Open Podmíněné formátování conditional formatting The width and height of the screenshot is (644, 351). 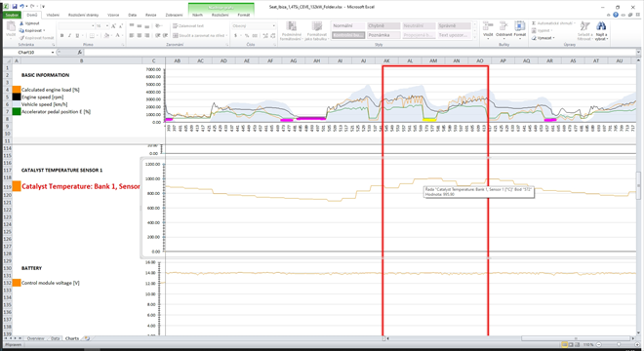(291, 31)
